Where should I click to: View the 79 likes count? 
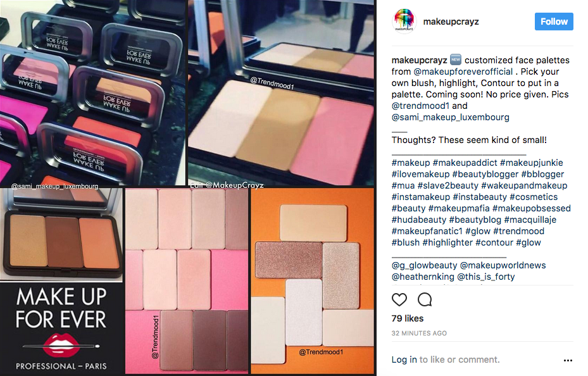[x=407, y=318]
